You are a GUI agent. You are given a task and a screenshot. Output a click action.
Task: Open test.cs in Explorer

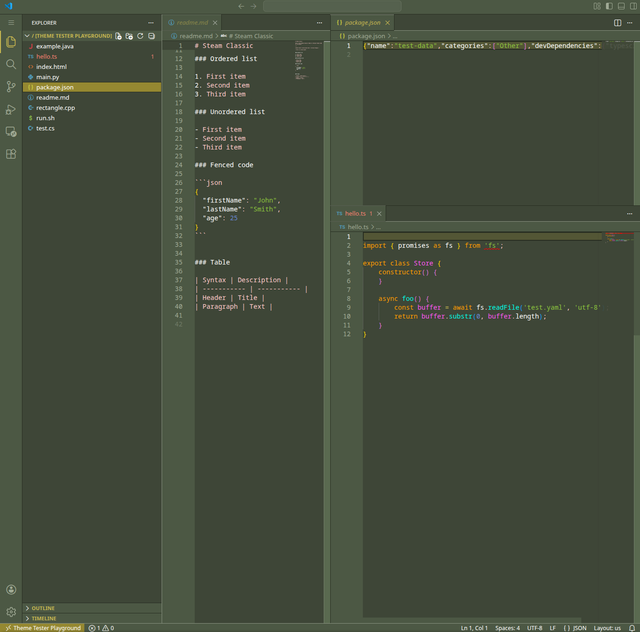(x=92, y=128)
